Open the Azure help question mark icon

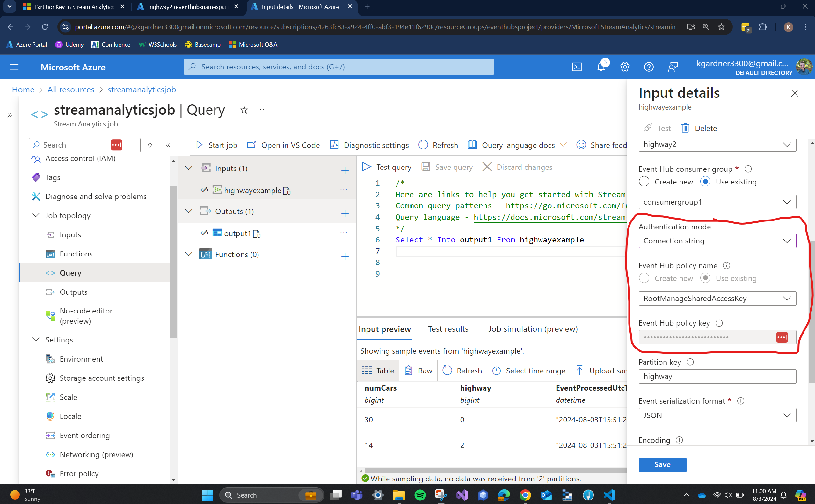tap(649, 67)
